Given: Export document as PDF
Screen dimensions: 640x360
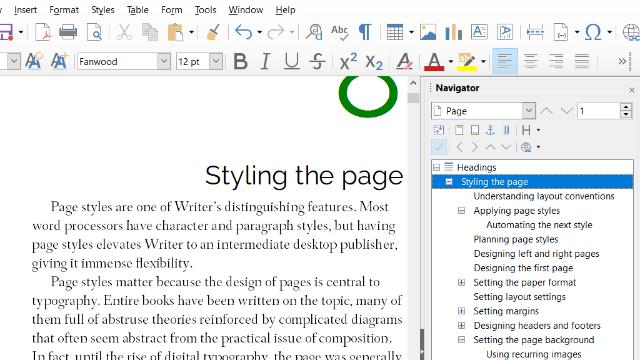Looking at the screenshot, I should click(43, 32).
